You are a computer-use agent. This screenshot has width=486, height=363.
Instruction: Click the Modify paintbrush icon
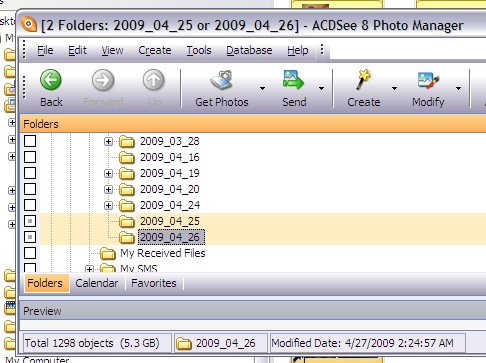coord(428,80)
